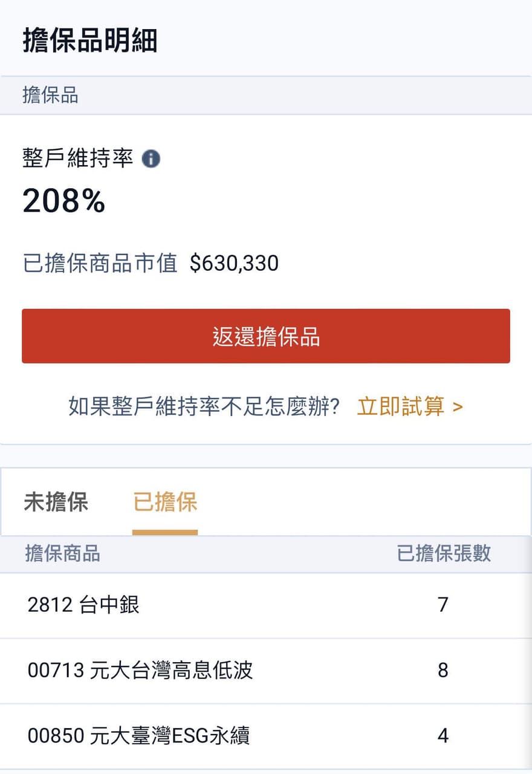Viewport: 532px width, 774px height.
Task: Tap the orange underline indicator under 已擔保
Action: 164,532
